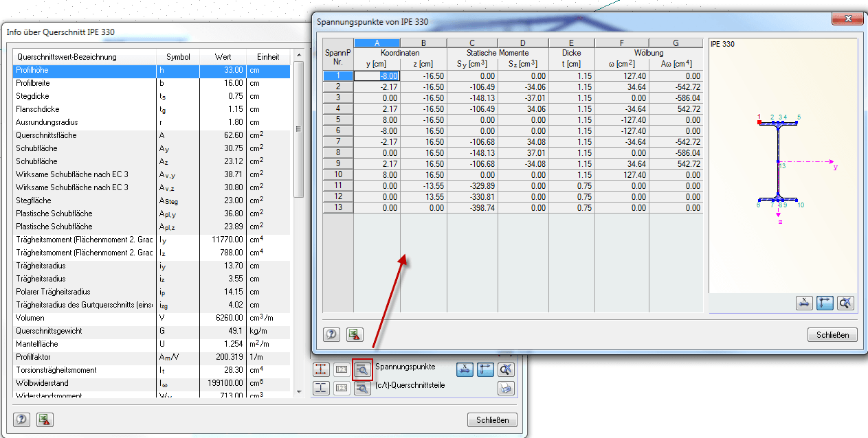Image resolution: width=868 pixels, height=438 pixels.
Task: Click the y coordinate cell -8.00 of point 1
Action: [x=377, y=76]
